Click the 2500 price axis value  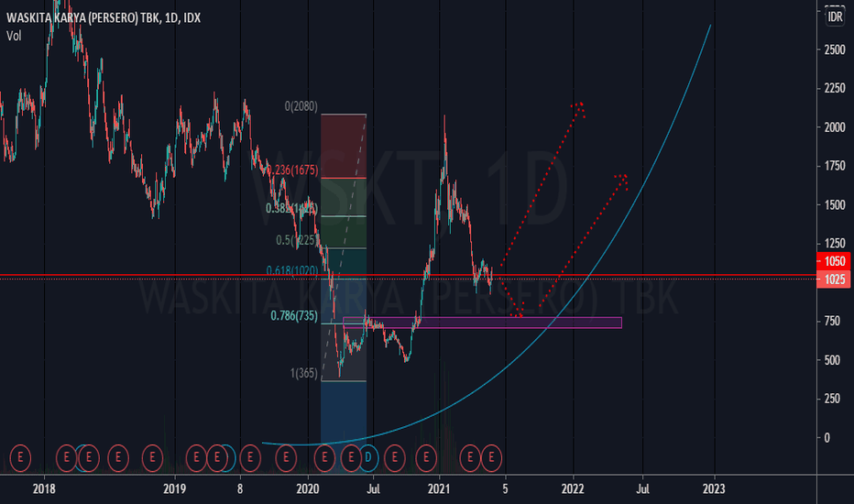click(835, 49)
